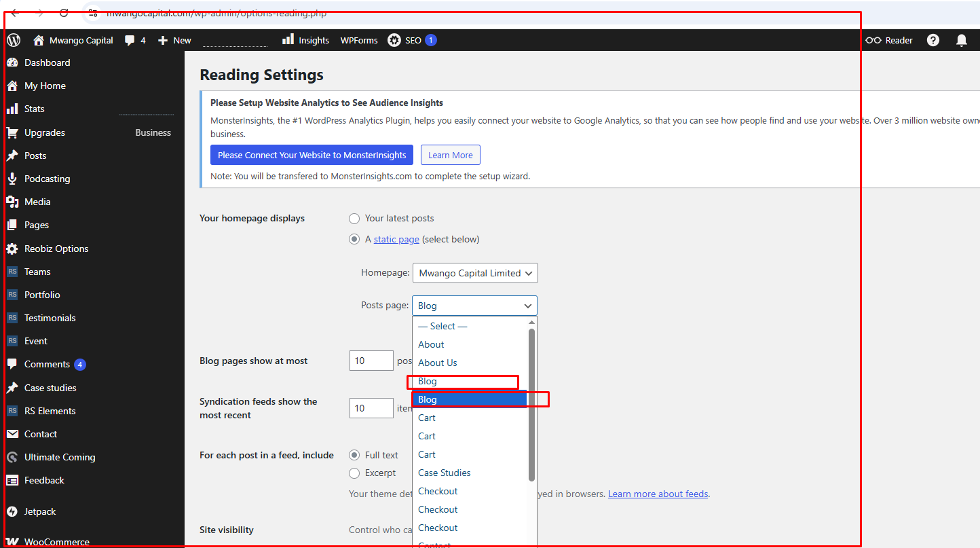
Task: Select Your latest posts radio button
Action: [354, 218]
